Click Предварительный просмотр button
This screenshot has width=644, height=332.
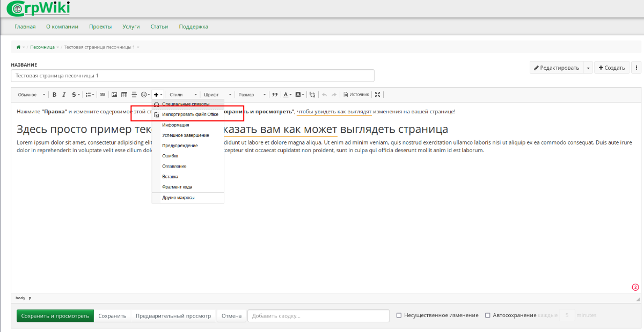(x=173, y=315)
